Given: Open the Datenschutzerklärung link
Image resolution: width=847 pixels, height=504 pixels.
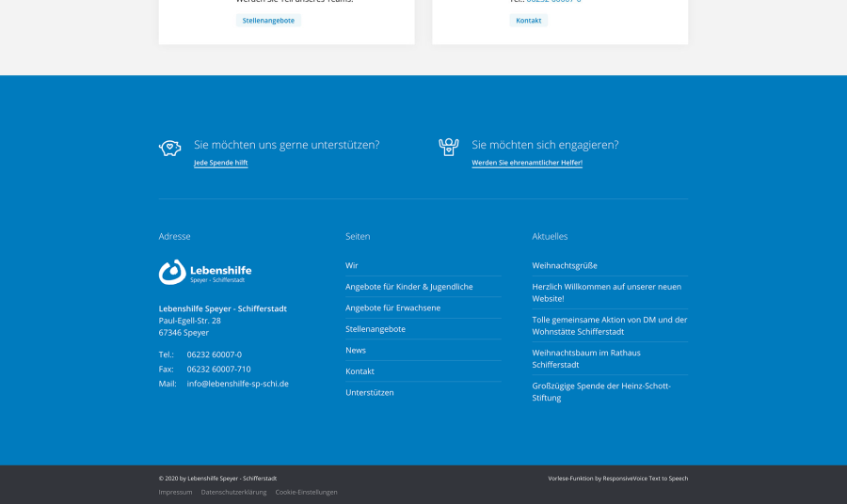Looking at the screenshot, I should pyautogui.click(x=234, y=492).
